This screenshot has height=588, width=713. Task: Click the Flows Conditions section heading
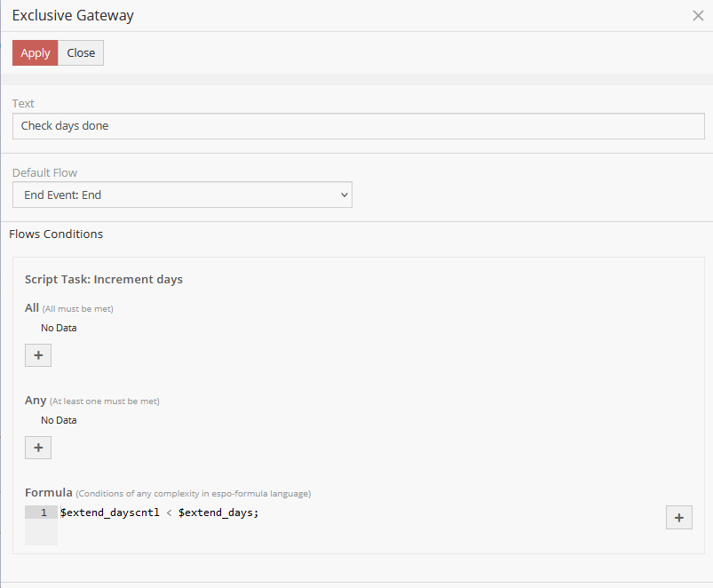[x=56, y=234]
